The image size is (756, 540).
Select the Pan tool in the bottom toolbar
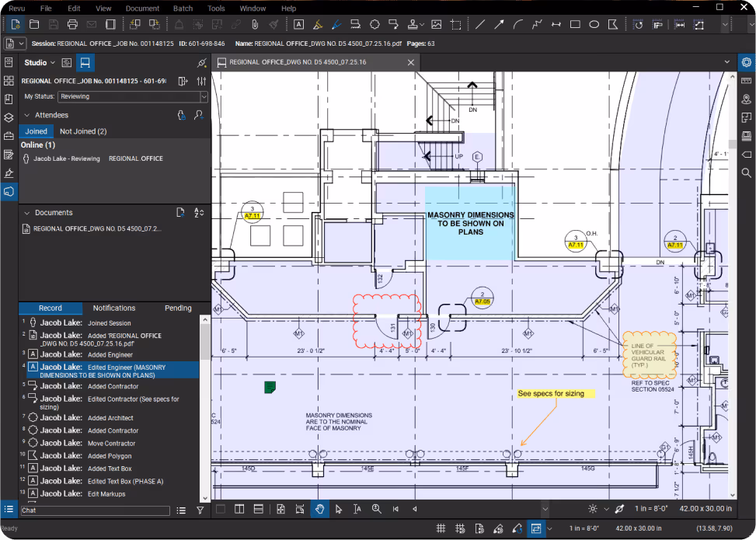(320, 509)
